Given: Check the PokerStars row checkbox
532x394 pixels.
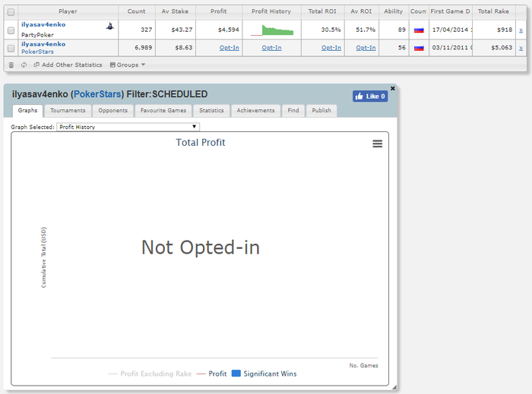Looking at the screenshot, I should [x=11, y=48].
